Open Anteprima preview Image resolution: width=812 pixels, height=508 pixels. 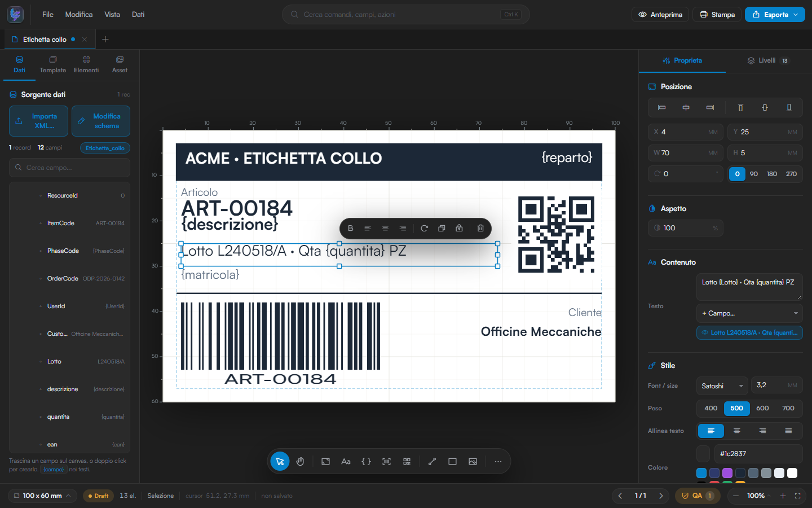coord(660,15)
